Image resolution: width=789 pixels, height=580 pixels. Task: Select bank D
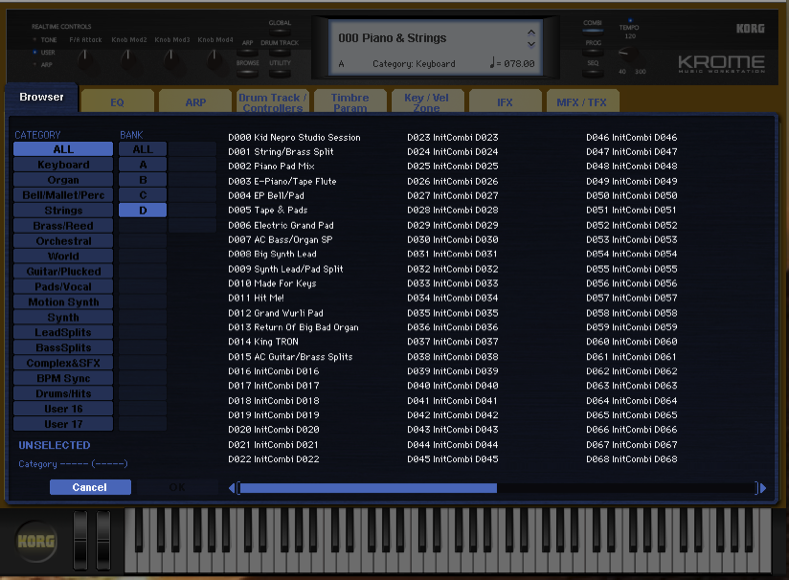[x=143, y=210]
